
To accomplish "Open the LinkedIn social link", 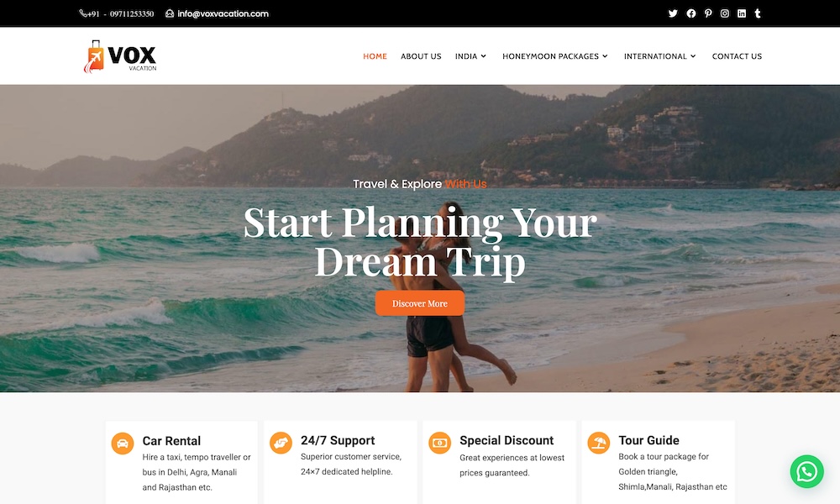I will tap(742, 13).
